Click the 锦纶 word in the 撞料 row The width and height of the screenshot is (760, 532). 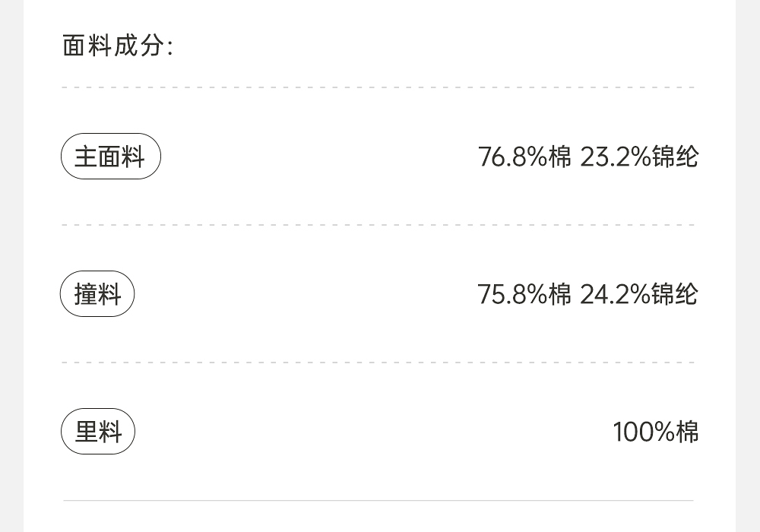(675, 294)
